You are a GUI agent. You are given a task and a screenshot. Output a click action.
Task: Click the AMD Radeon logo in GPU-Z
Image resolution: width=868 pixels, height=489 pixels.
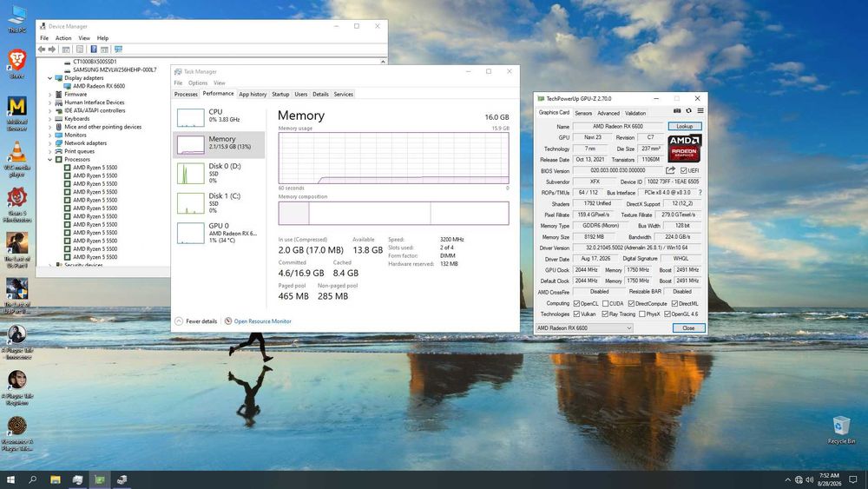684,148
